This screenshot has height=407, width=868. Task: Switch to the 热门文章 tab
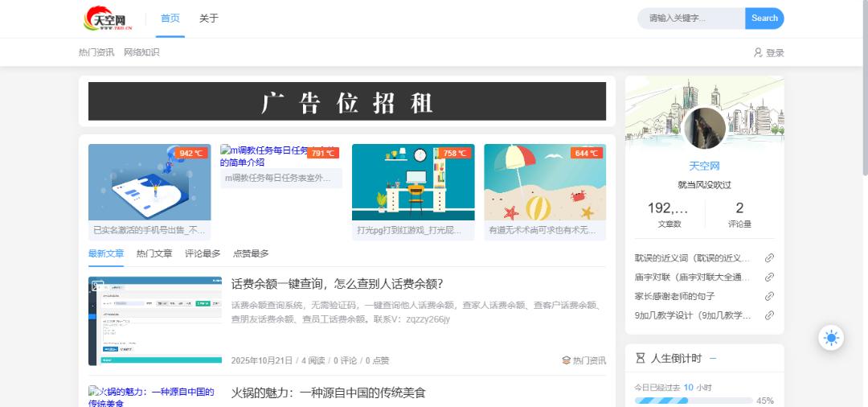pos(154,253)
